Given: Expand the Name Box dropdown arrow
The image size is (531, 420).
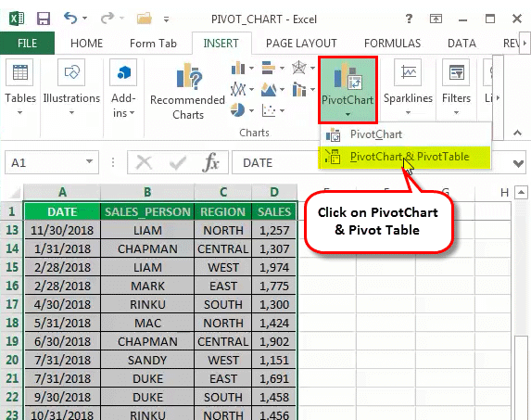Looking at the screenshot, I should (x=89, y=161).
